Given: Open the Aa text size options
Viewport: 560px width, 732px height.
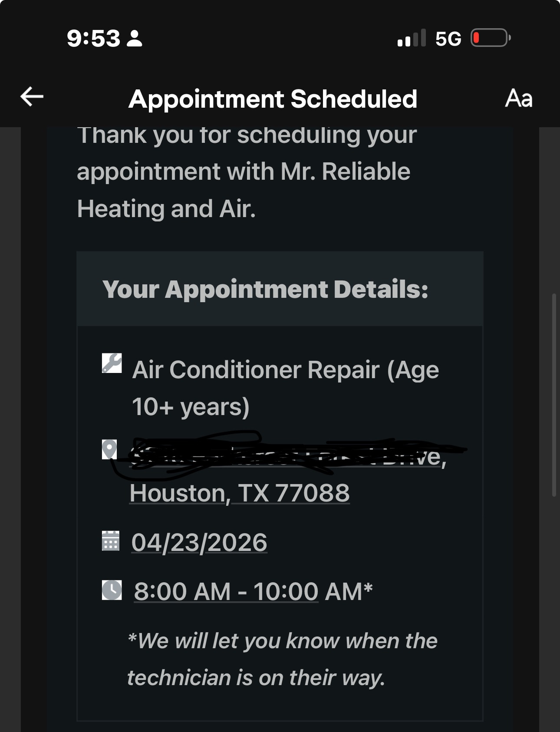Looking at the screenshot, I should [x=518, y=98].
